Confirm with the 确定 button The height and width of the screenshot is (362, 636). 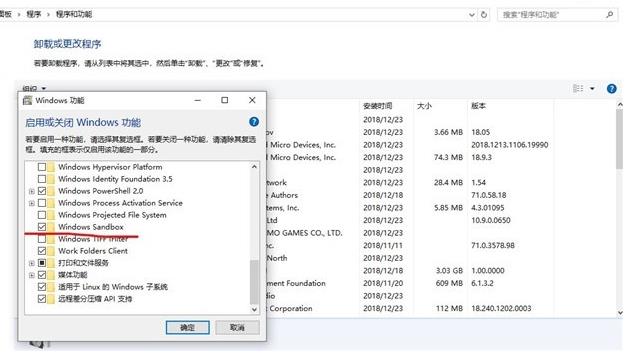tap(187, 328)
